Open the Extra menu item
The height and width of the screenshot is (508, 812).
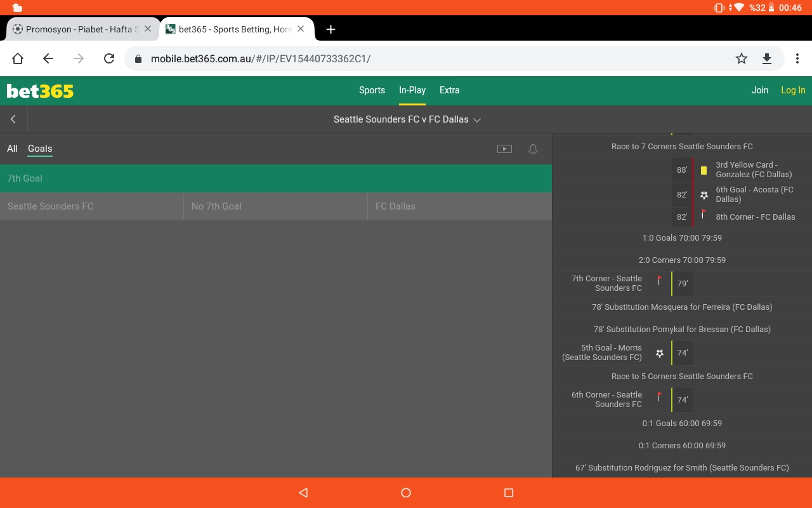[449, 90]
